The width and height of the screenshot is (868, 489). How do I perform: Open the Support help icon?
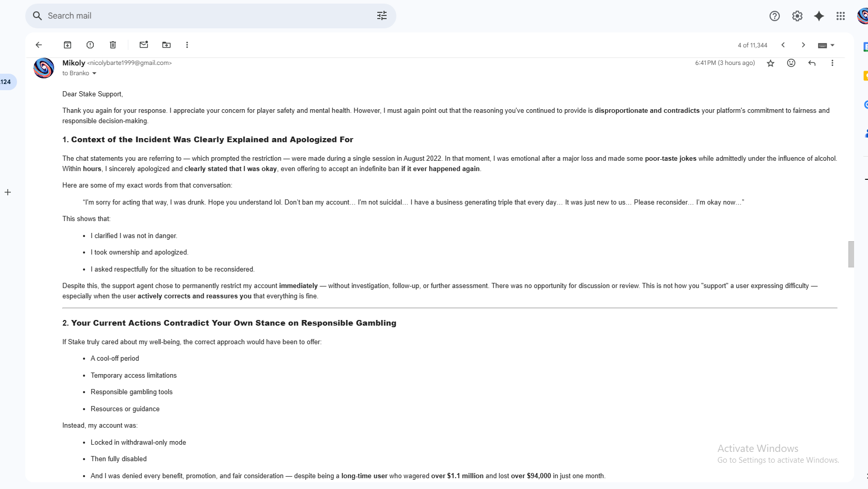point(775,16)
